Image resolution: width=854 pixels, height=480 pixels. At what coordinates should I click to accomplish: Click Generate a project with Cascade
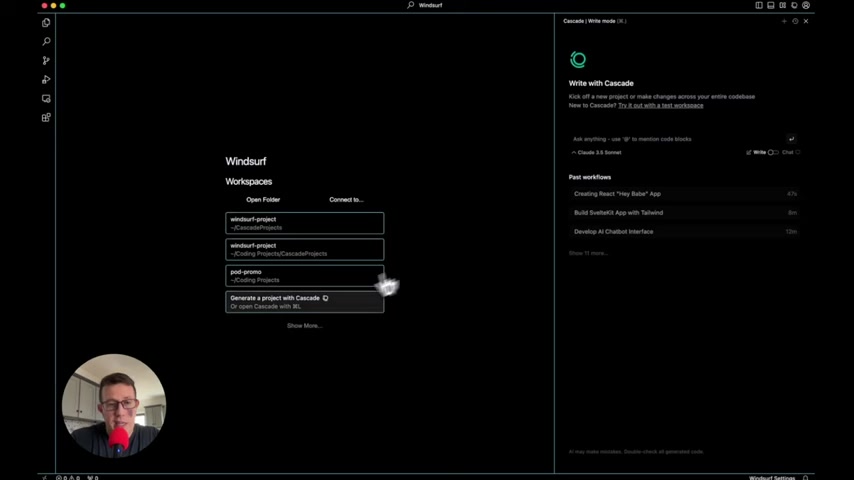coord(304,302)
